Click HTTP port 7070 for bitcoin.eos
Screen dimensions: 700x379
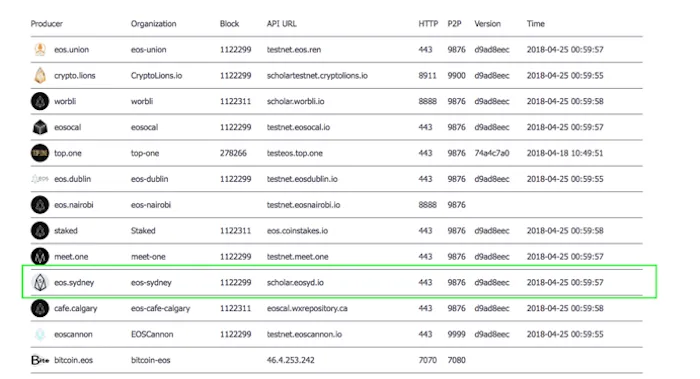427,360
